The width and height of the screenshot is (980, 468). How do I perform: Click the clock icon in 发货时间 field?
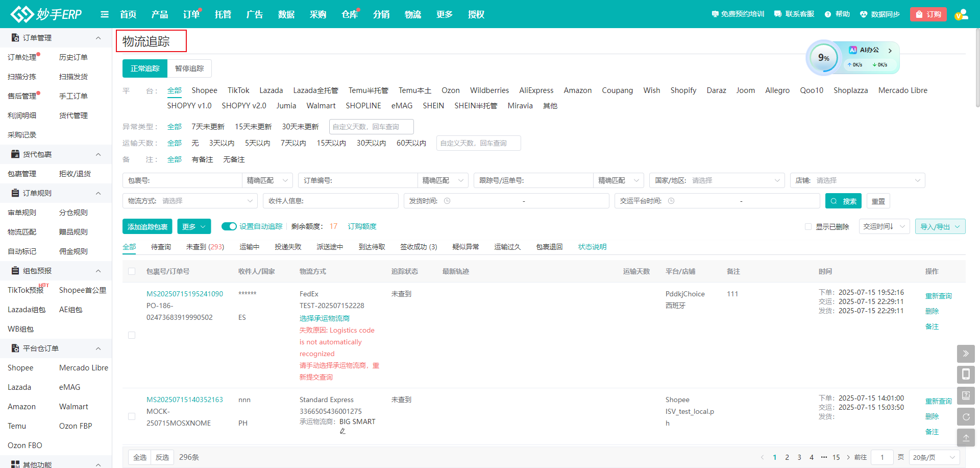[447, 201]
